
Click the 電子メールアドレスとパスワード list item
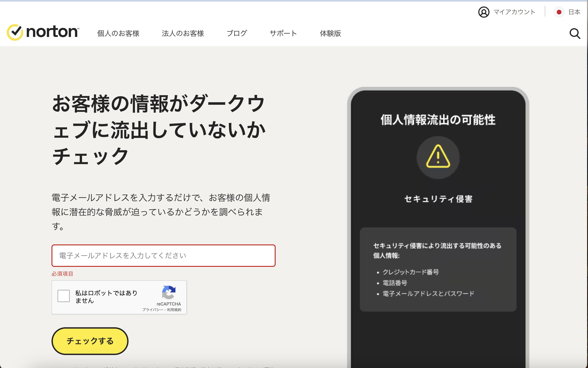click(x=429, y=293)
